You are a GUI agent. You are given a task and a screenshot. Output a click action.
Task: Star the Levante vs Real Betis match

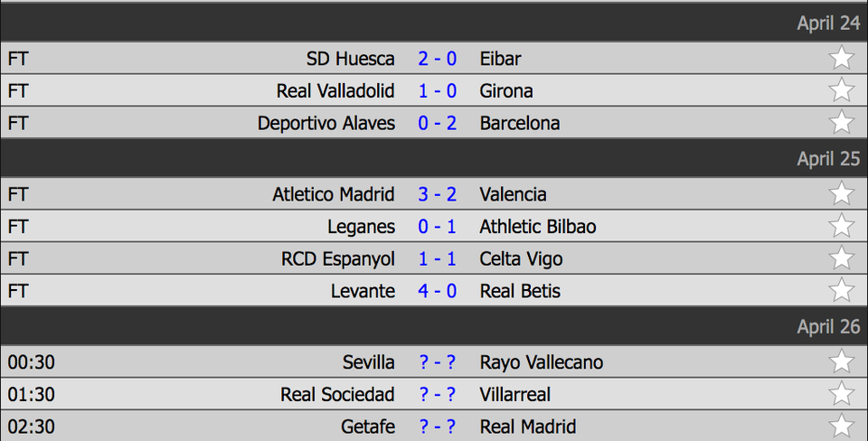[x=841, y=291]
